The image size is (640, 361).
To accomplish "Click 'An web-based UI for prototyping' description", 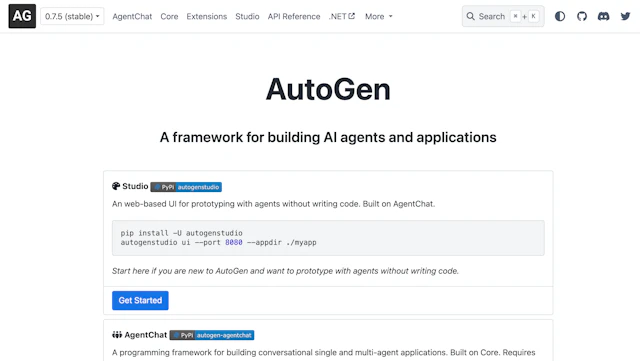I will [273, 204].
